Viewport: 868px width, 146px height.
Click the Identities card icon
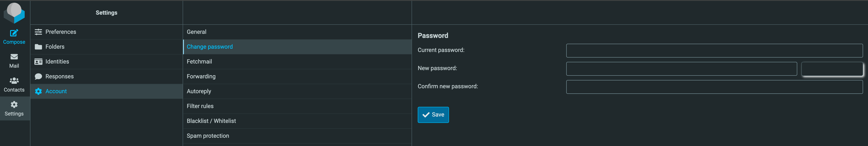click(x=38, y=61)
